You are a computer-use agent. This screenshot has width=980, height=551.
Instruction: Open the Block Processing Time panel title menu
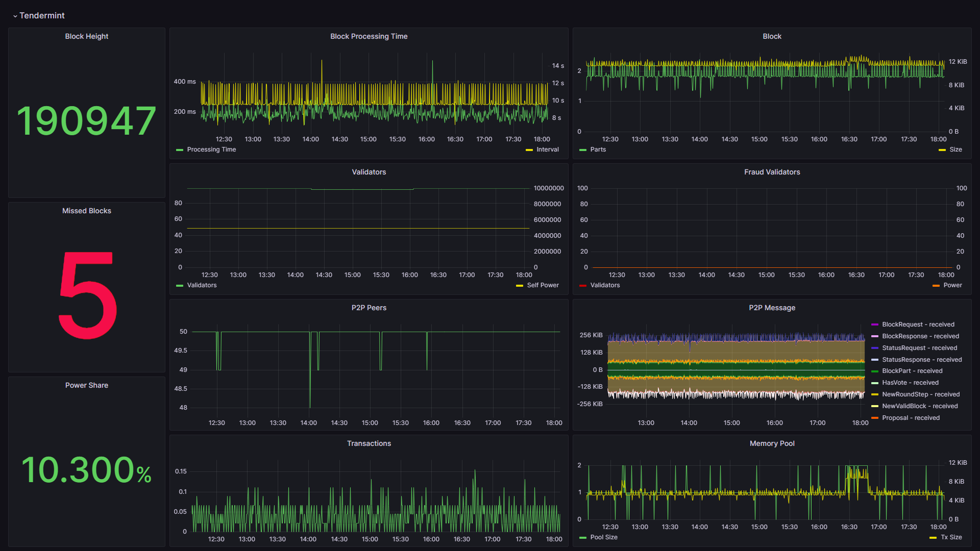[x=369, y=36]
